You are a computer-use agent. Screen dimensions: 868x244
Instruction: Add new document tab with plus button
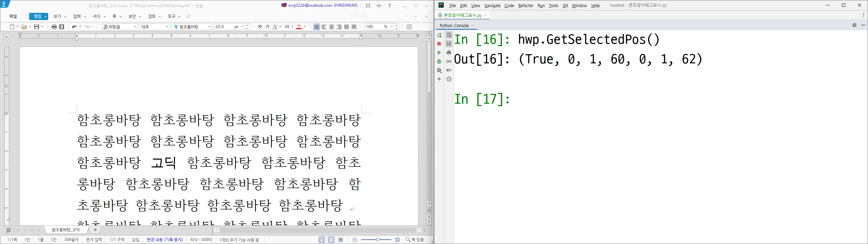95,230
